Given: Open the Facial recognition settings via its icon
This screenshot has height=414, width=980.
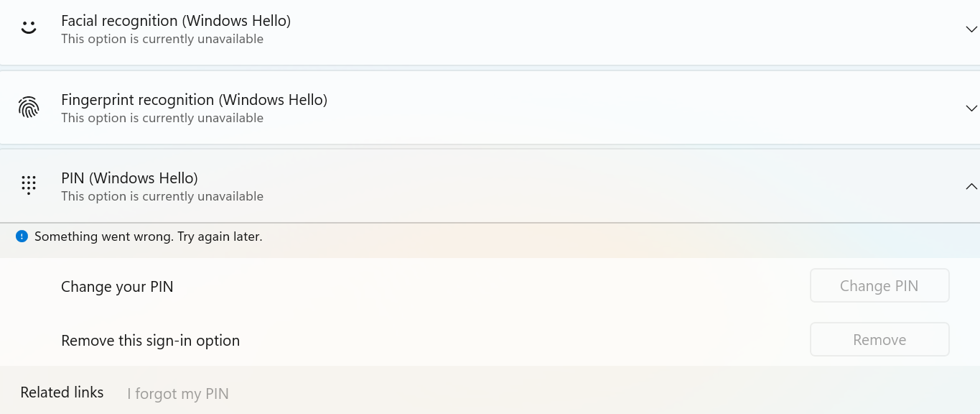Looking at the screenshot, I should tap(28, 27).
